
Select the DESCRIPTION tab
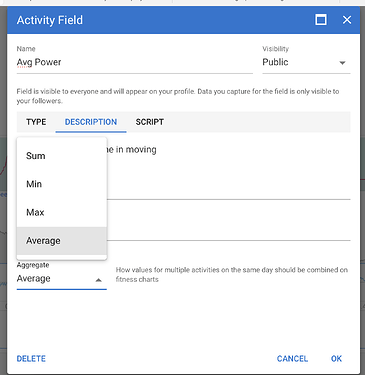[91, 122]
